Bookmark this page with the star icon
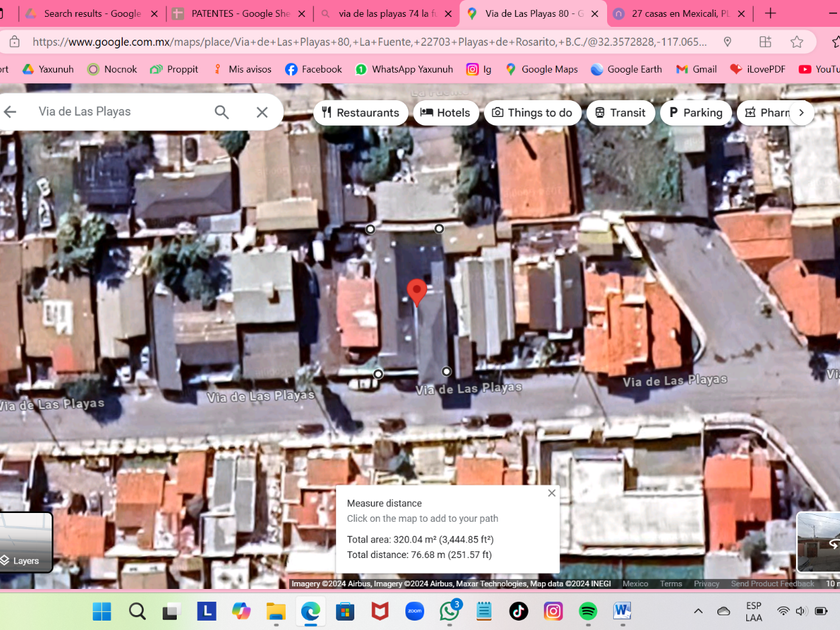This screenshot has height=630, width=840. click(x=797, y=42)
